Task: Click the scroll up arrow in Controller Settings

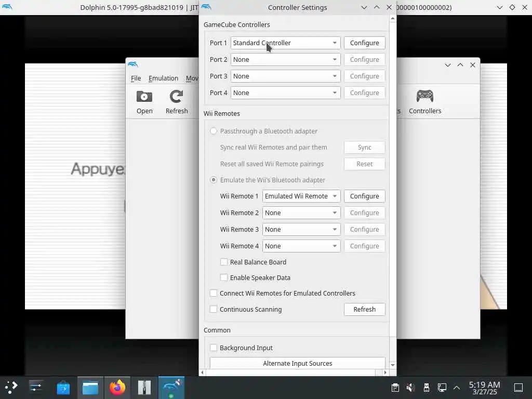Action: [x=393, y=19]
